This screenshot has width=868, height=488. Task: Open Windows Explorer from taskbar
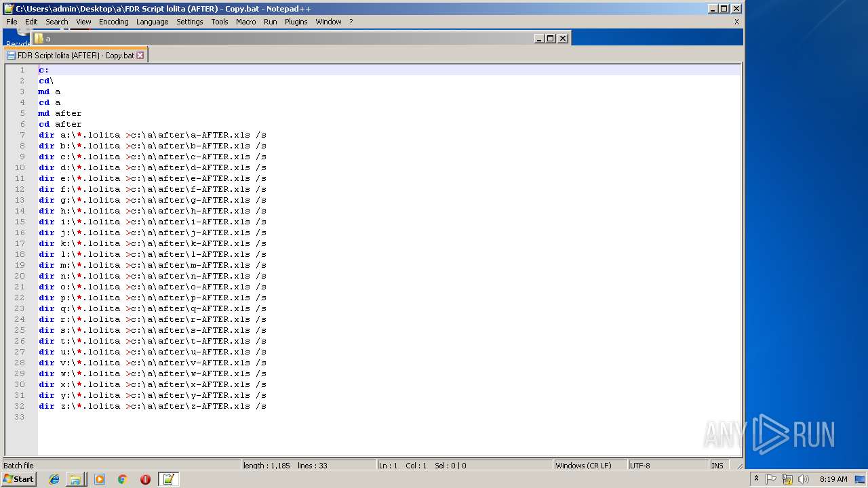coord(75,479)
